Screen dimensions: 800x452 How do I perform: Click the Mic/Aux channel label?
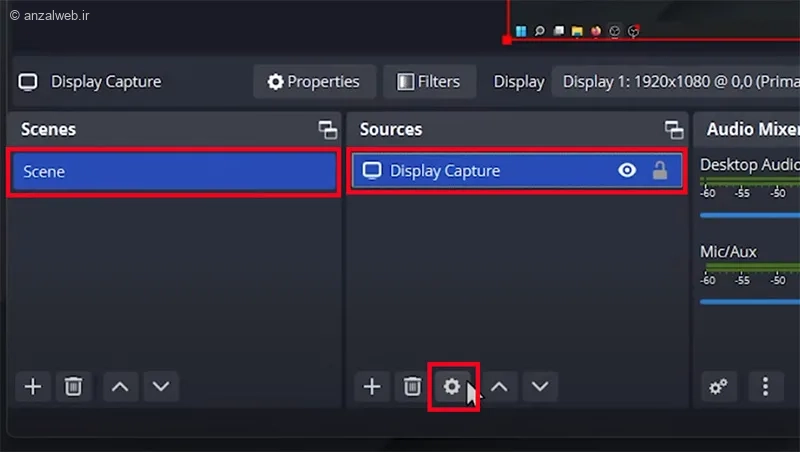728,252
